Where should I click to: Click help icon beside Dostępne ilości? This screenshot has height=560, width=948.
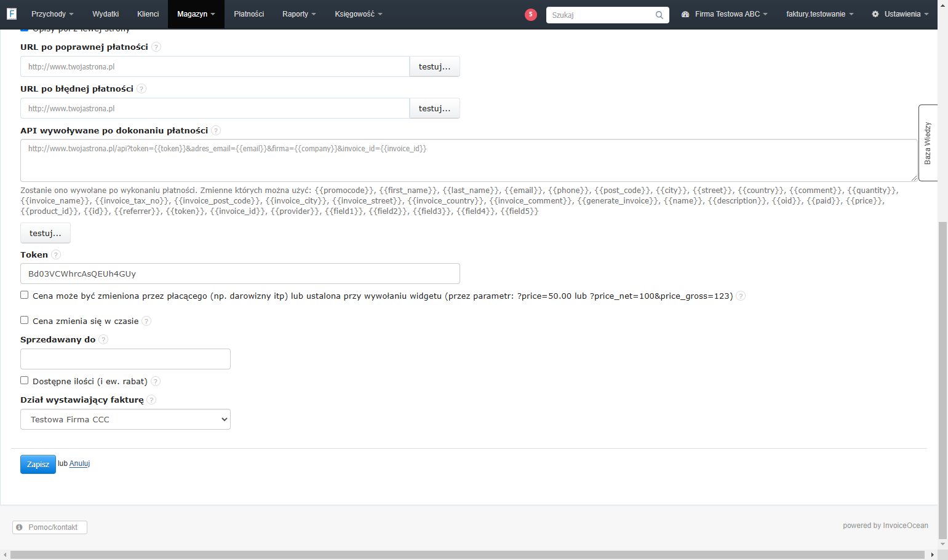pos(156,381)
